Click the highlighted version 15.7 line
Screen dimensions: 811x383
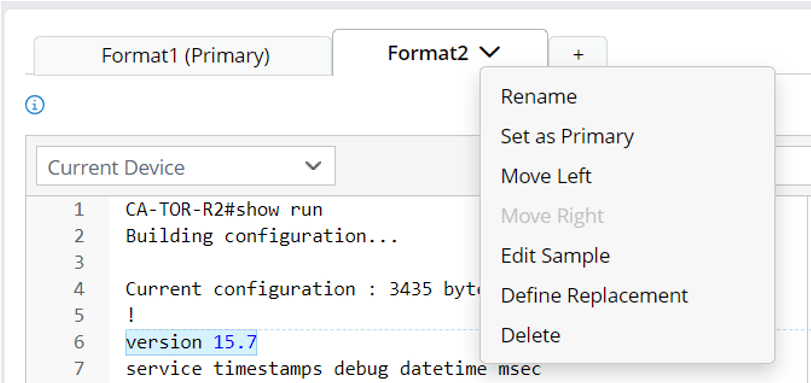click(x=191, y=342)
